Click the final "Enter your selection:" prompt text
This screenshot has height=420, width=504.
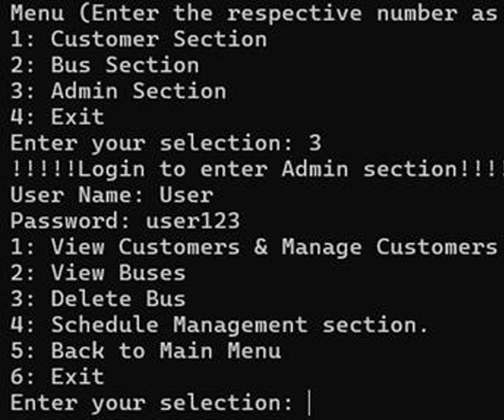[x=151, y=403]
